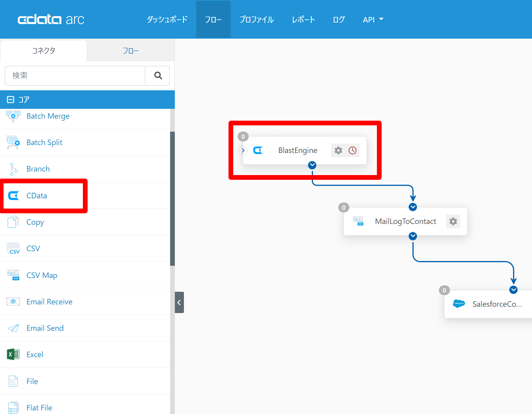
Task: Select the Email Receive envelope icon
Action: coord(13,302)
